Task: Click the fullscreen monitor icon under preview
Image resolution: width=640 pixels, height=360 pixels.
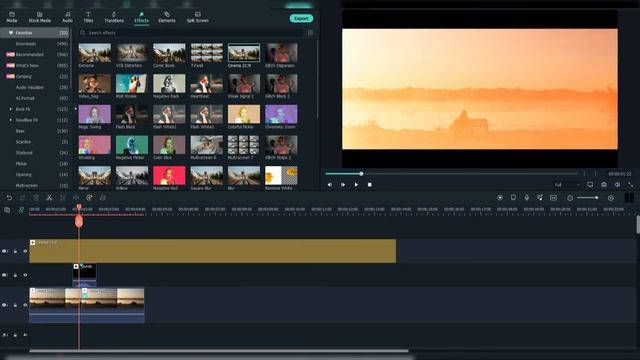Action: (590, 184)
